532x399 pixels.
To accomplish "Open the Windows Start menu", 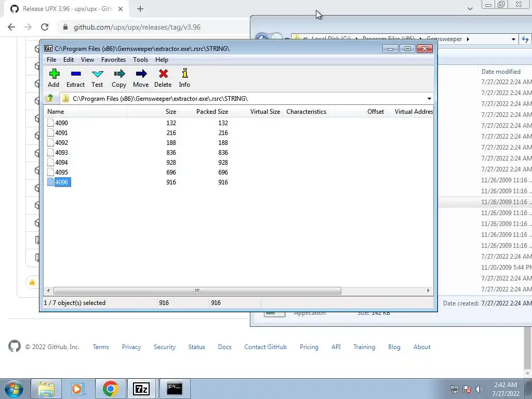I will pyautogui.click(x=14, y=389).
